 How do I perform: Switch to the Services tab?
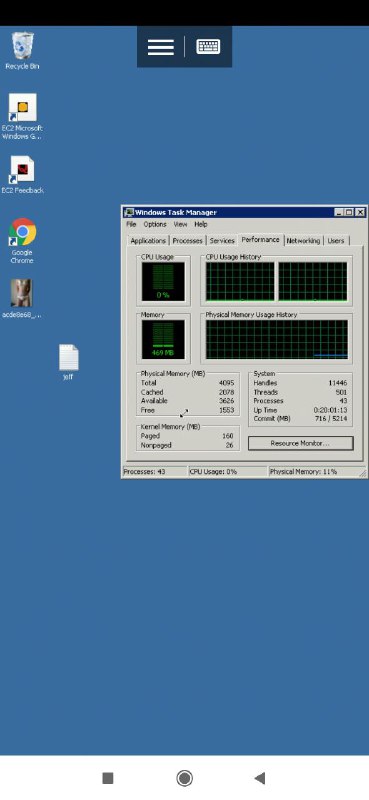222,241
